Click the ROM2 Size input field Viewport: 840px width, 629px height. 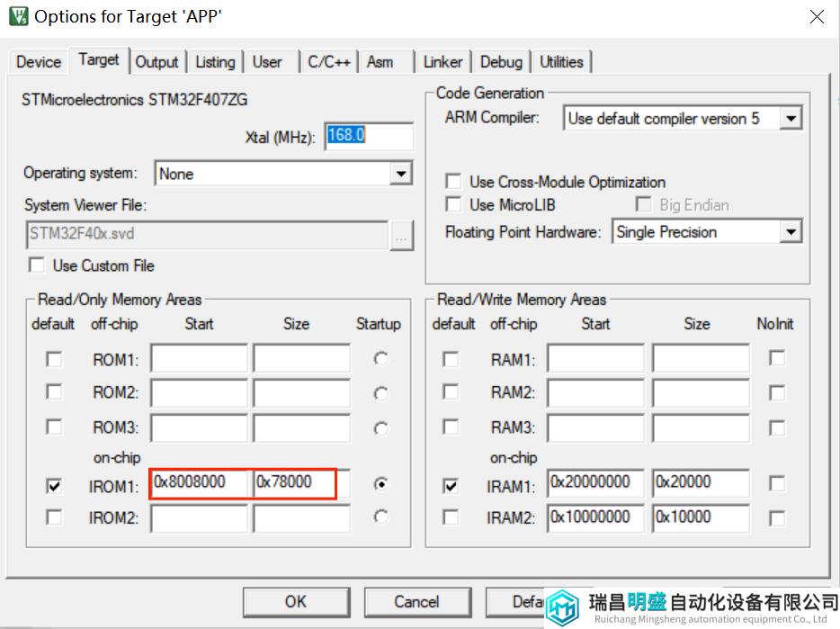click(301, 393)
